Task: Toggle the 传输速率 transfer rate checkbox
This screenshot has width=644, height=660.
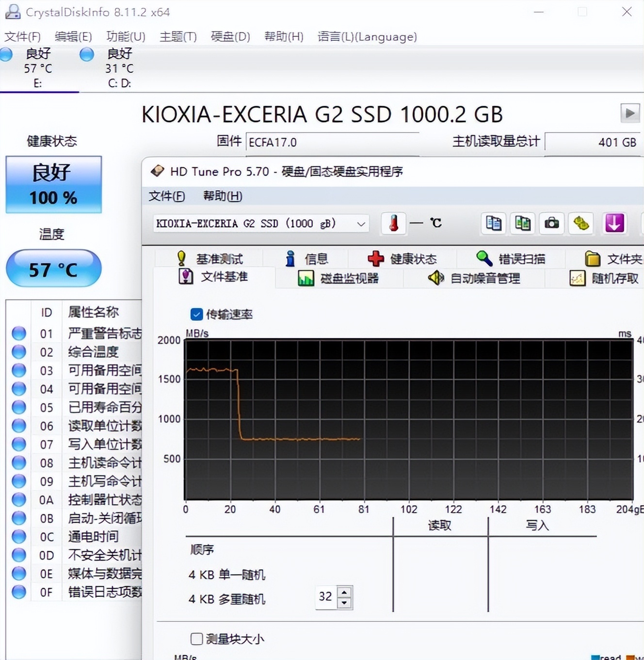Action: 196,314
